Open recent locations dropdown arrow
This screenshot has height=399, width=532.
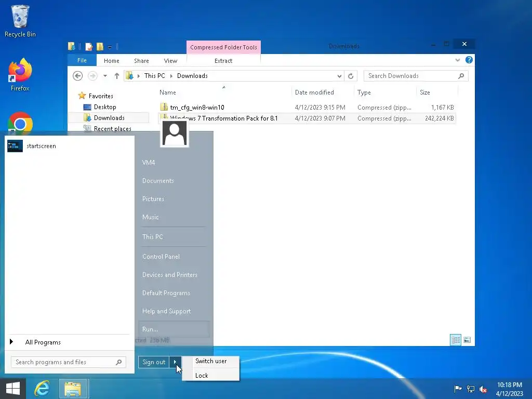point(105,76)
